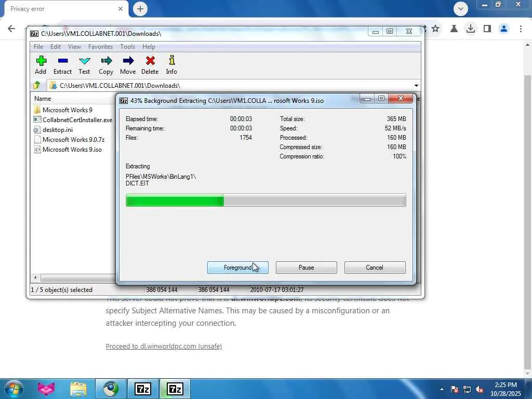
Task: Open Windows Explorer from the taskbar
Action: point(79,389)
